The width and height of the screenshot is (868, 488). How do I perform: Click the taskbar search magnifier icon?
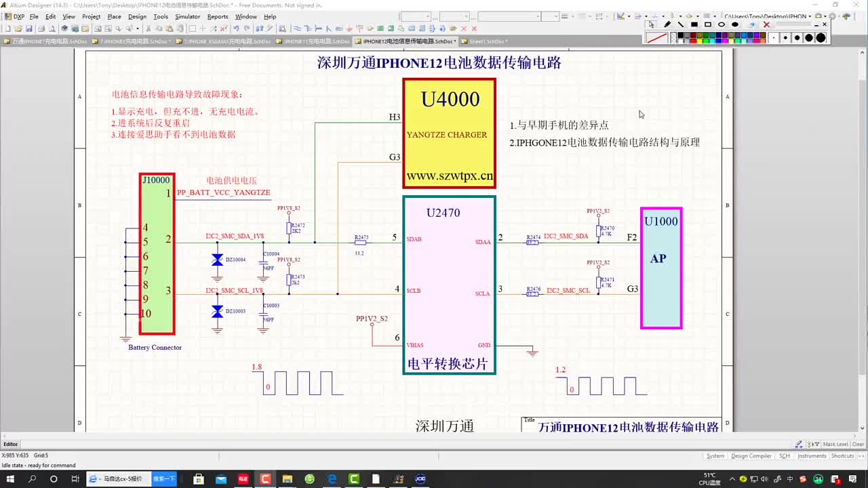(x=32, y=479)
